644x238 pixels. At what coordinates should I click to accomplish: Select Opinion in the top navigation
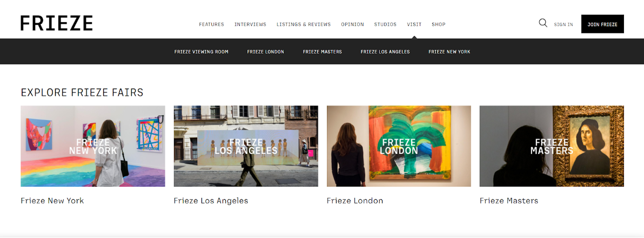click(352, 24)
